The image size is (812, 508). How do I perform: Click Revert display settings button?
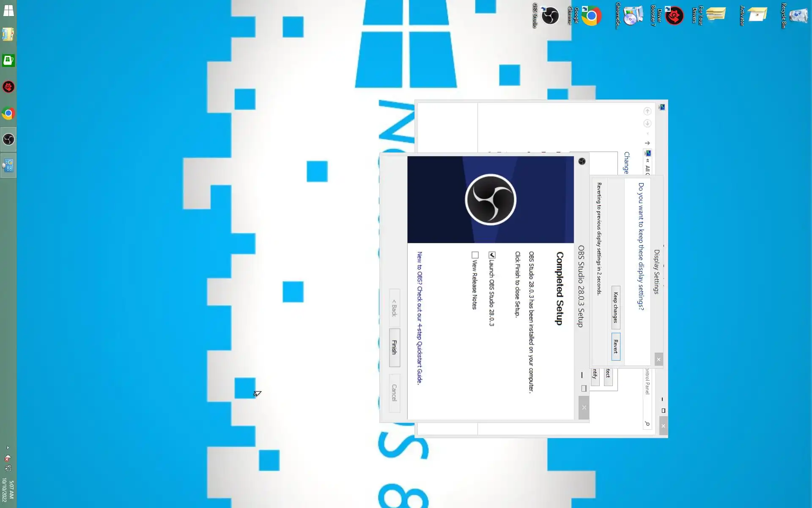click(616, 346)
